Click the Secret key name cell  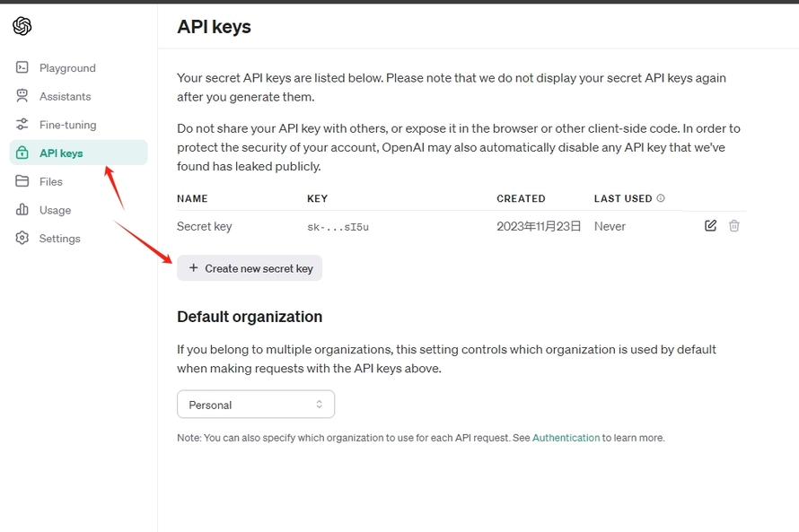point(205,227)
